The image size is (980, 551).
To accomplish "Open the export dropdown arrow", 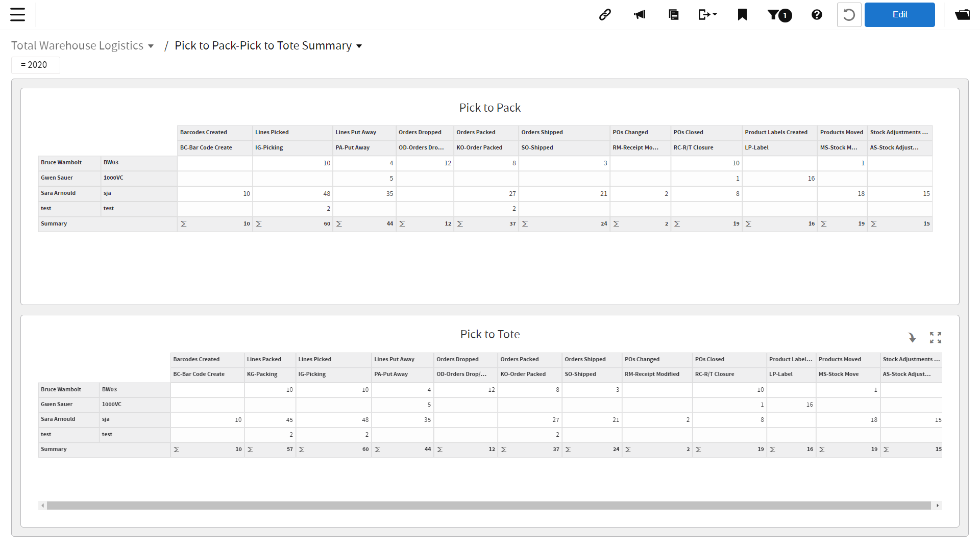I will [714, 14].
